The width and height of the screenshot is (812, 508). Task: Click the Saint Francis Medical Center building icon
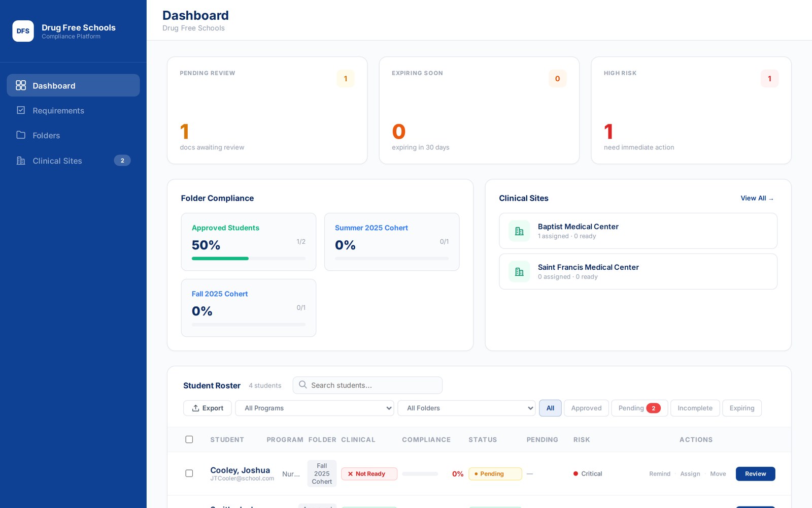click(x=519, y=272)
